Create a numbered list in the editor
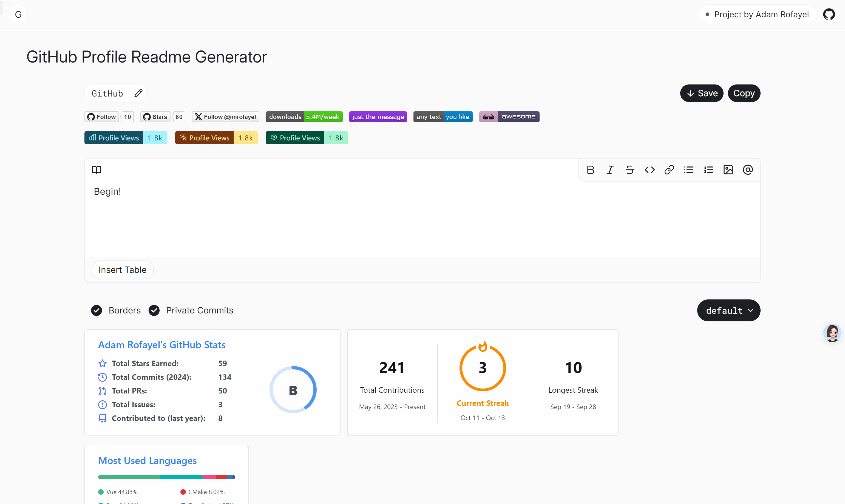This screenshot has width=845, height=504. point(708,170)
